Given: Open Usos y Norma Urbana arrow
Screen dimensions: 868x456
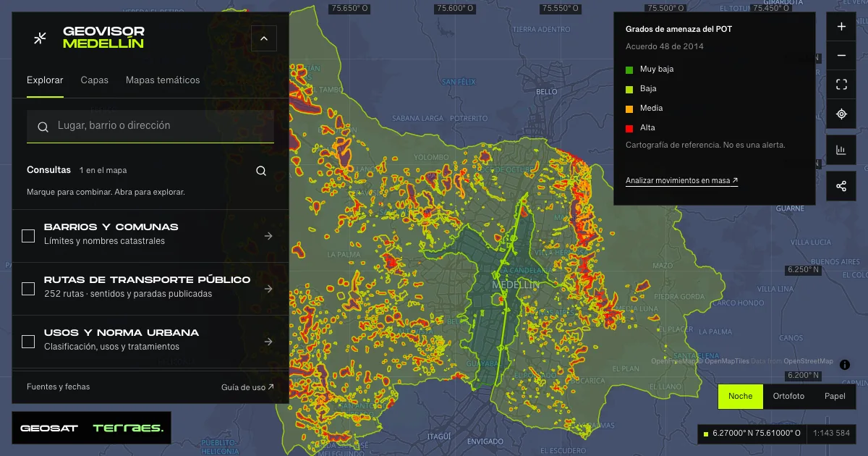Looking at the screenshot, I should tap(268, 342).
